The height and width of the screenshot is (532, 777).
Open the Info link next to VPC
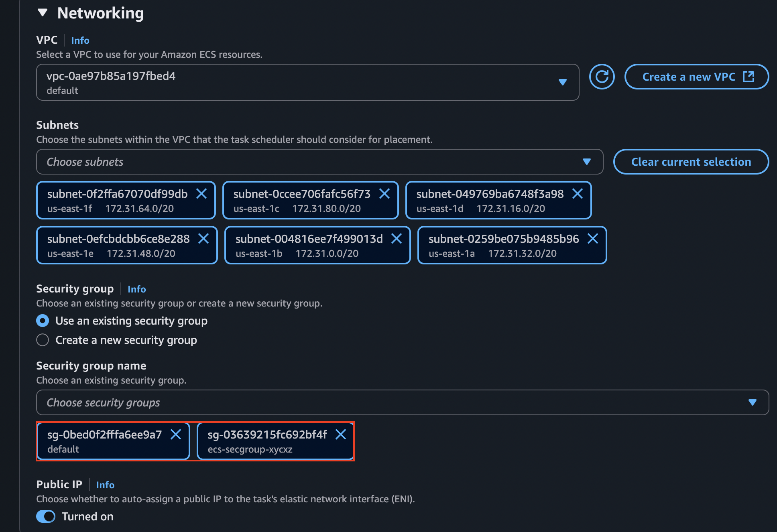pyautogui.click(x=80, y=41)
